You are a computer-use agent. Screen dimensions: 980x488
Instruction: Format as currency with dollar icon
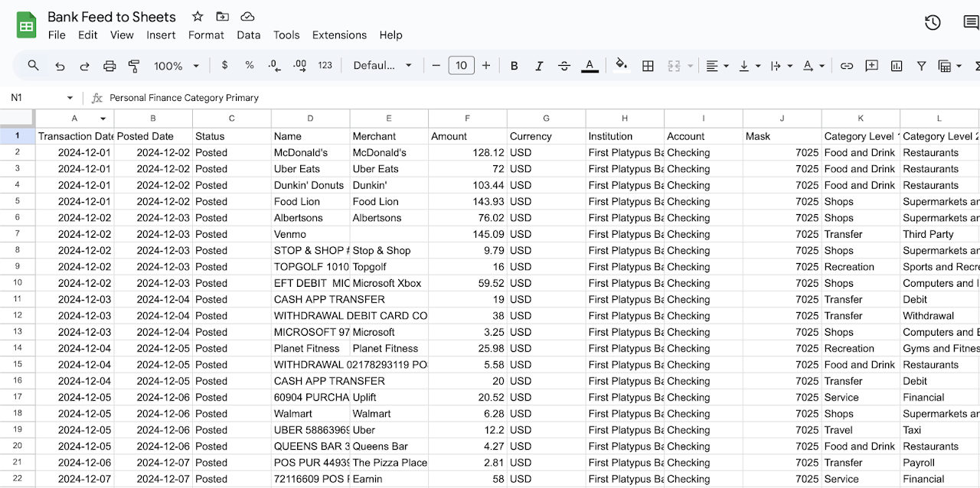(x=224, y=66)
